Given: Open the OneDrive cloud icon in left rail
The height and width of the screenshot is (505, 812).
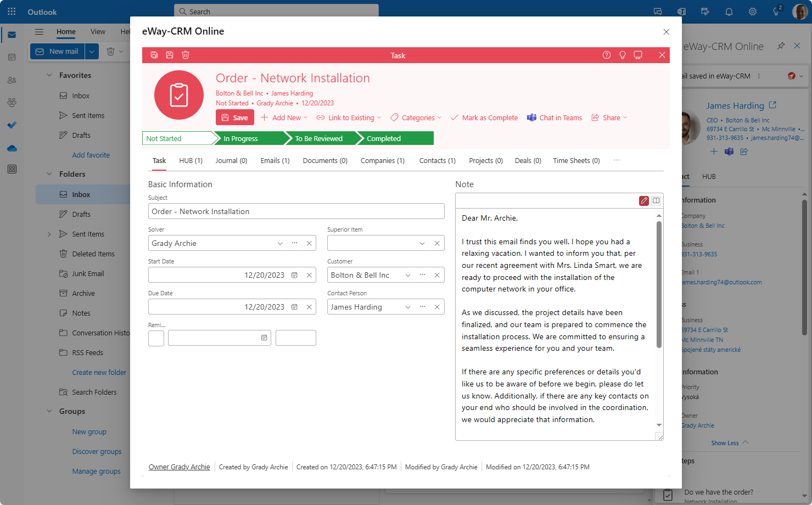Looking at the screenshot, I should [12, 148].
